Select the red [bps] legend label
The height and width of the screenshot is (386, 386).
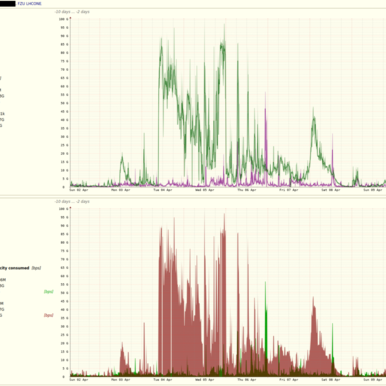tap(49, 315)
